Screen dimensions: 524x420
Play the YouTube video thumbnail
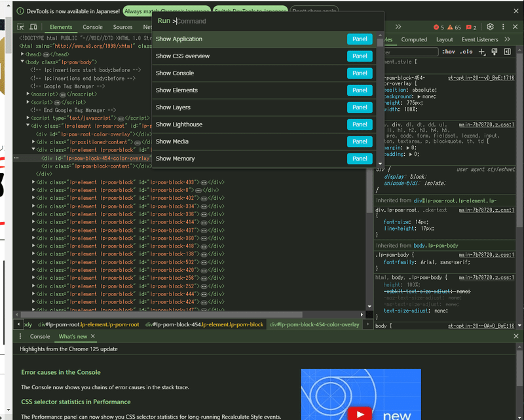(x=360, y=414)
